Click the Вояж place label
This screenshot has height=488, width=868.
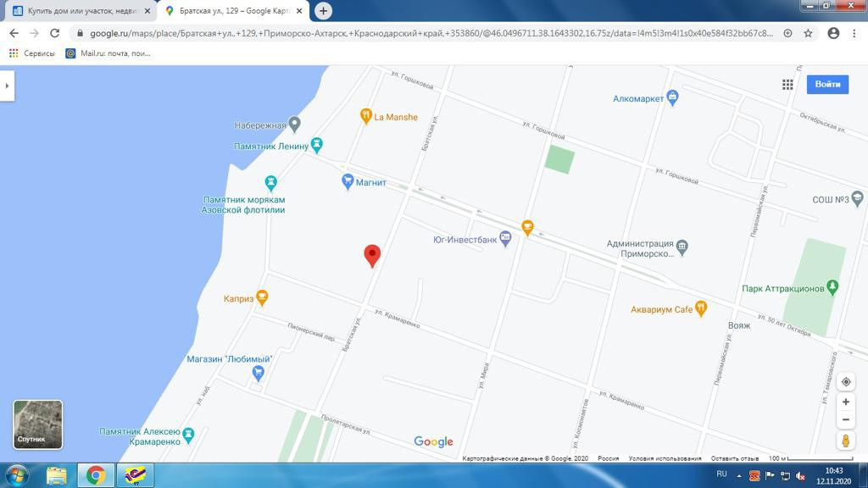[x=738, y=325]
